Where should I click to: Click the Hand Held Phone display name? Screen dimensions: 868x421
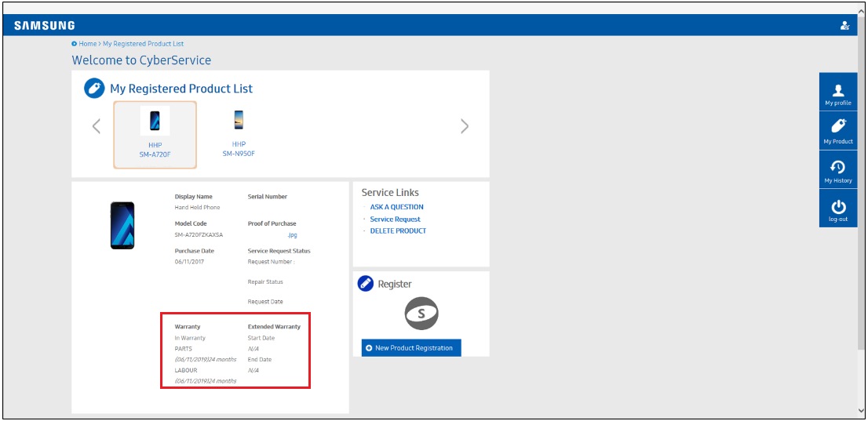197,208
